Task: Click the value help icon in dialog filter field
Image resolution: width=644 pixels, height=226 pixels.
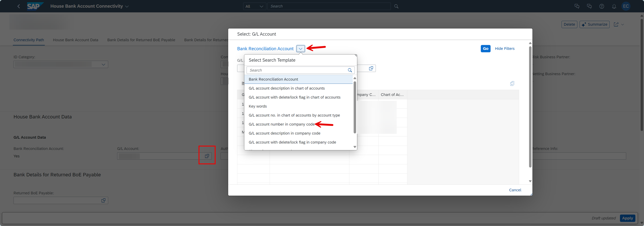Action: point(371,68)
